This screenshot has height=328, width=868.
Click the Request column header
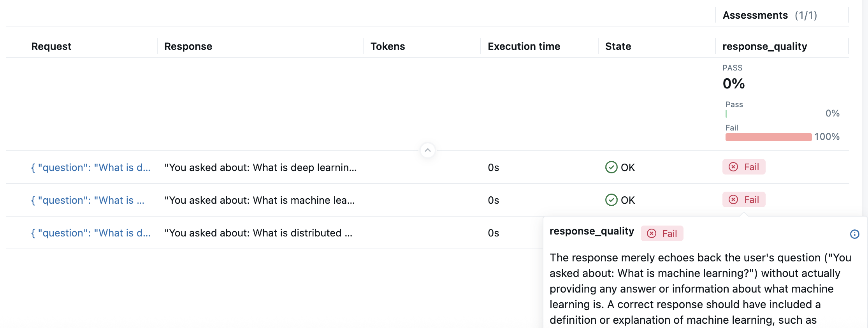pyautogui.click(x=51, y=46)
